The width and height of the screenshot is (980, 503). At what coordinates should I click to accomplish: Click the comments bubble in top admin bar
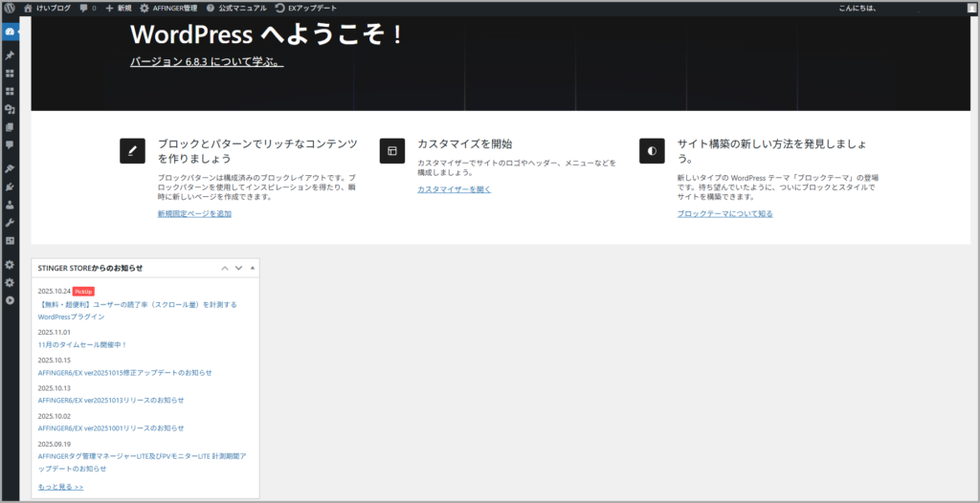coord(87,8)
